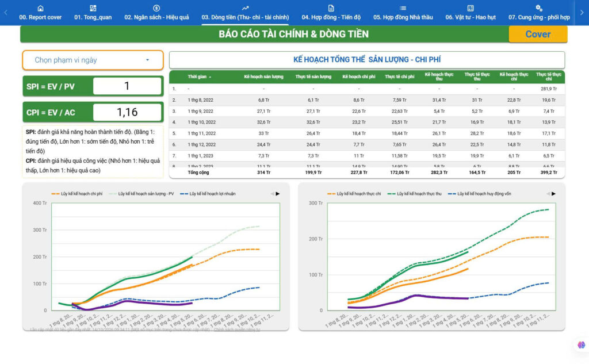Image resolution: width=589 pixels, height=364 pixels.
Task: Click the Kế hoạch chi phí column header
Action: tap(359, 76)
